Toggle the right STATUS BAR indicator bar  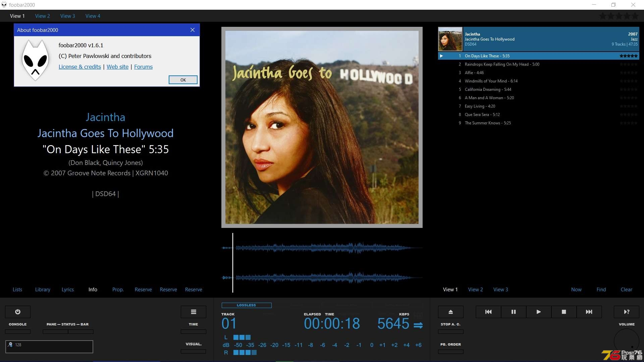(81, 331)
